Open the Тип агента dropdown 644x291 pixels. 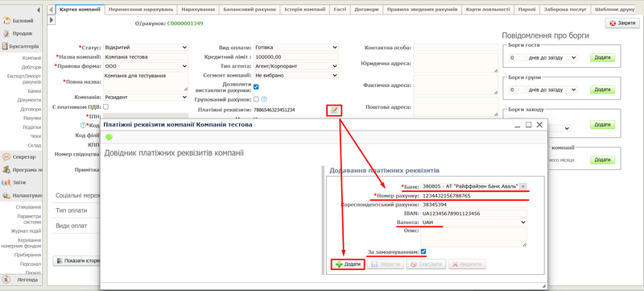[296, 66]
